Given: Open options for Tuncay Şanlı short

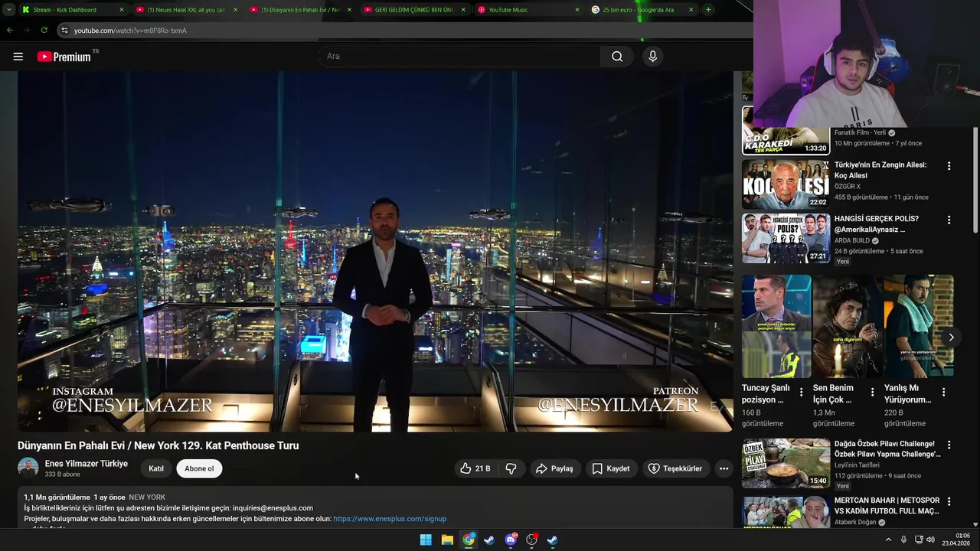Looking at the screenshot, I should pyautogui.click(x=802, y=392).
